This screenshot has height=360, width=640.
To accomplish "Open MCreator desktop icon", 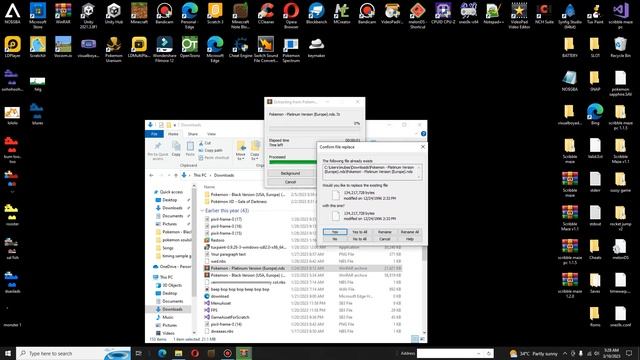I will [342, 13].
